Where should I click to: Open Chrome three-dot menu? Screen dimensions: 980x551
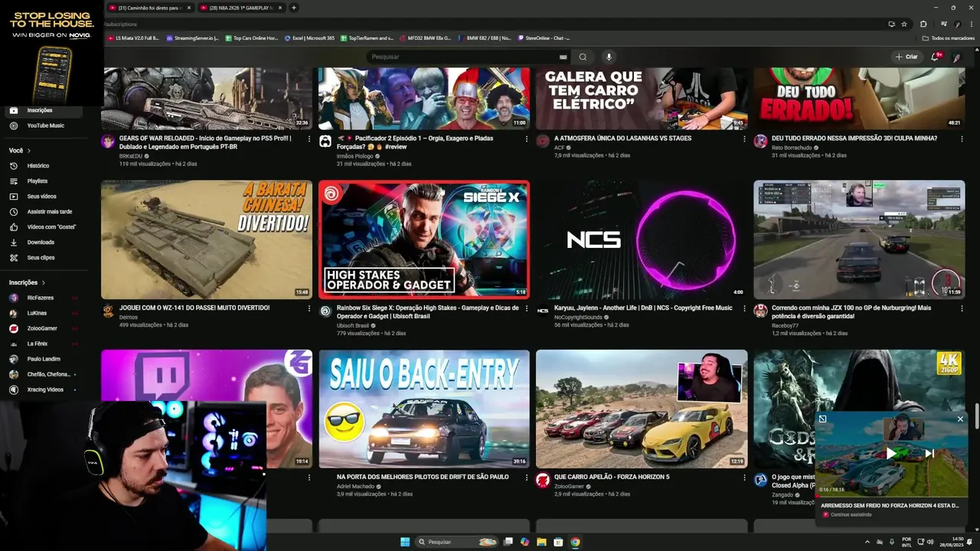[972, 24]
